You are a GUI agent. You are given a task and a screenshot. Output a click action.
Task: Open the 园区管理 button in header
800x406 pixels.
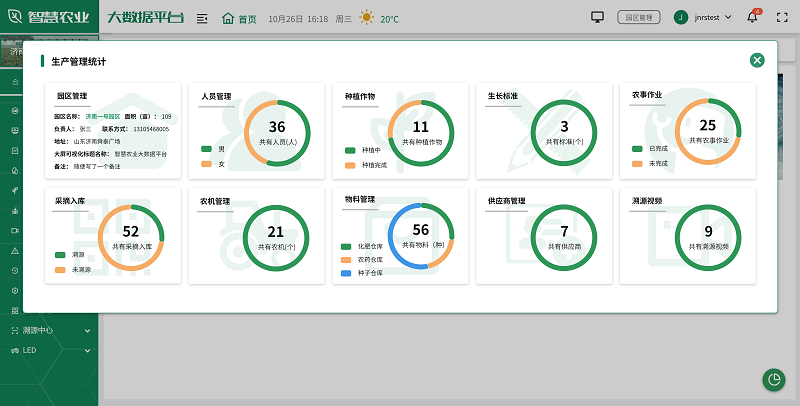[x=637, y=17]
